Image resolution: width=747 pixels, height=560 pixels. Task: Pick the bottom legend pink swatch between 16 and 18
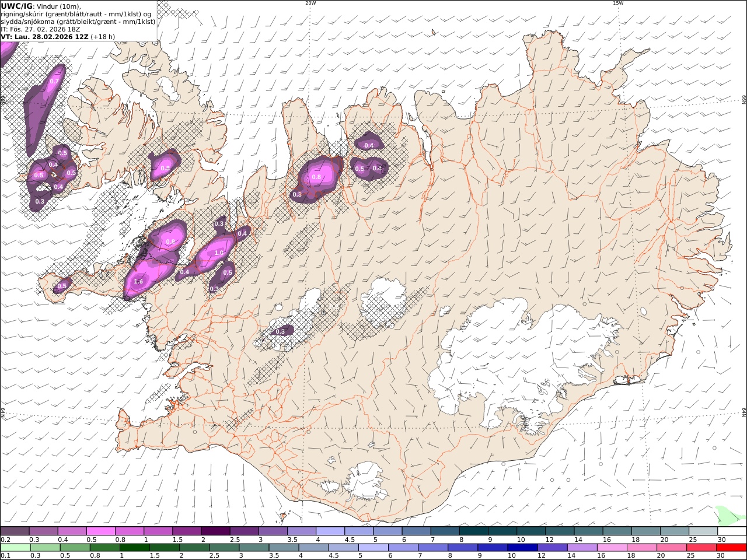coord(612,548)
